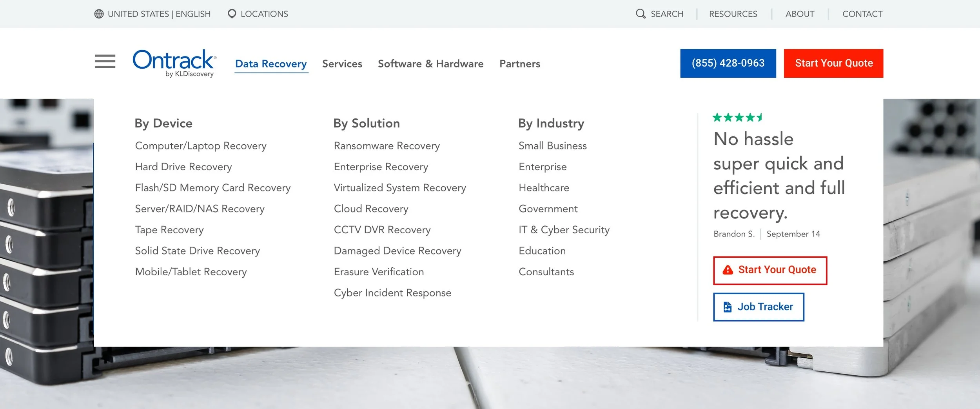
Task: Open IT & Cyber Security
Action: [x=564, y=230]
